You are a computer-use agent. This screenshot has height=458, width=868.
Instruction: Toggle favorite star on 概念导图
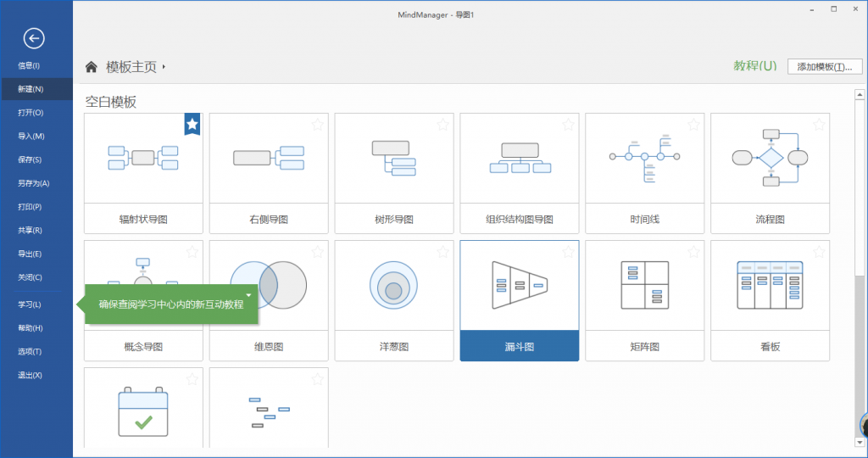click(x=192, y=252)
